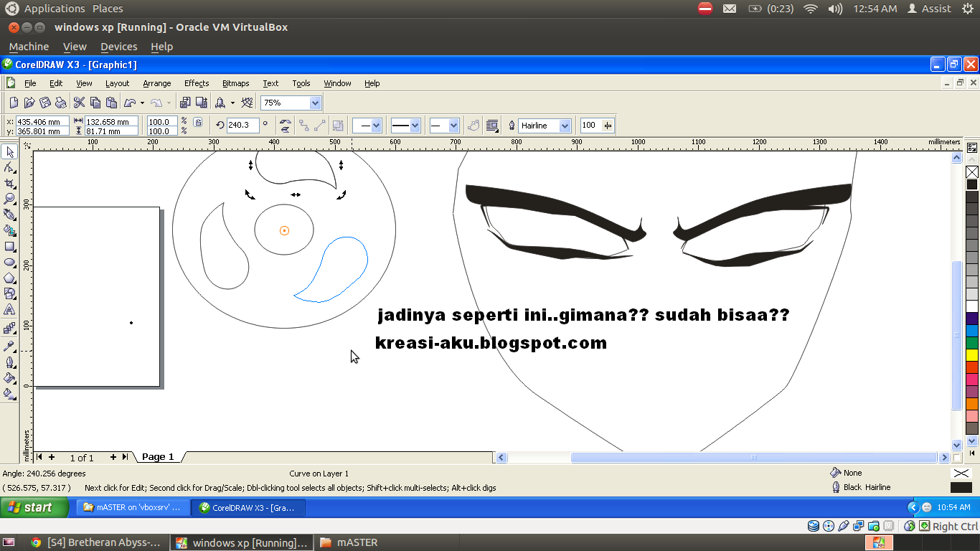Expand the Application Launcher dropdown arrow
Screen dimensions: 980x551
point(232,103)
